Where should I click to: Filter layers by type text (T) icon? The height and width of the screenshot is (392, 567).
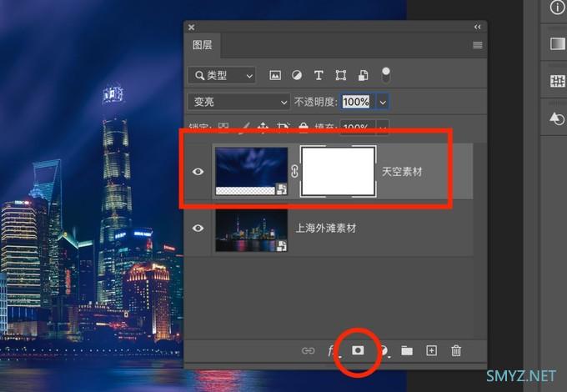coord(319,76)
